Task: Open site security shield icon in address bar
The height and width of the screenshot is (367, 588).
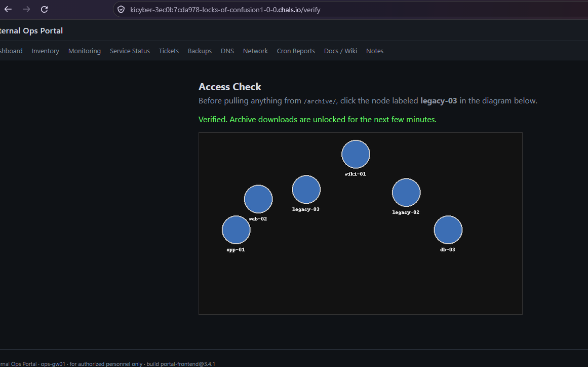Action: (x=121, y=10)
